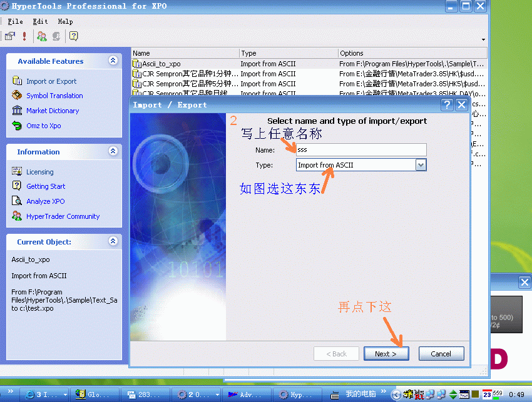
Task: Open the File menu
Action: [x=15, y=21]
